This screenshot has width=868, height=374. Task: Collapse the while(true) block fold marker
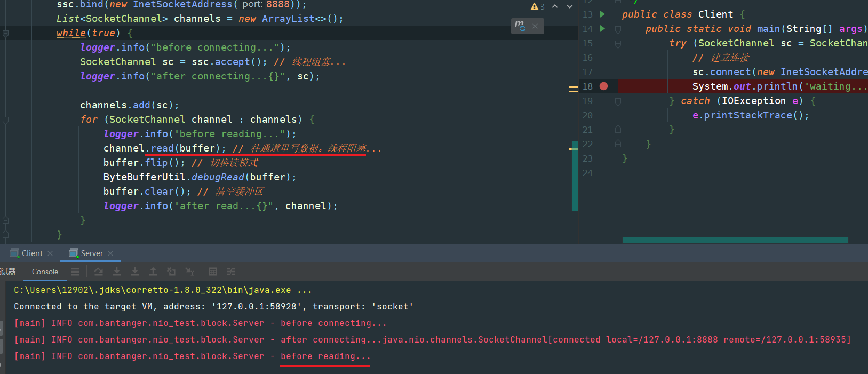point(5,34)
